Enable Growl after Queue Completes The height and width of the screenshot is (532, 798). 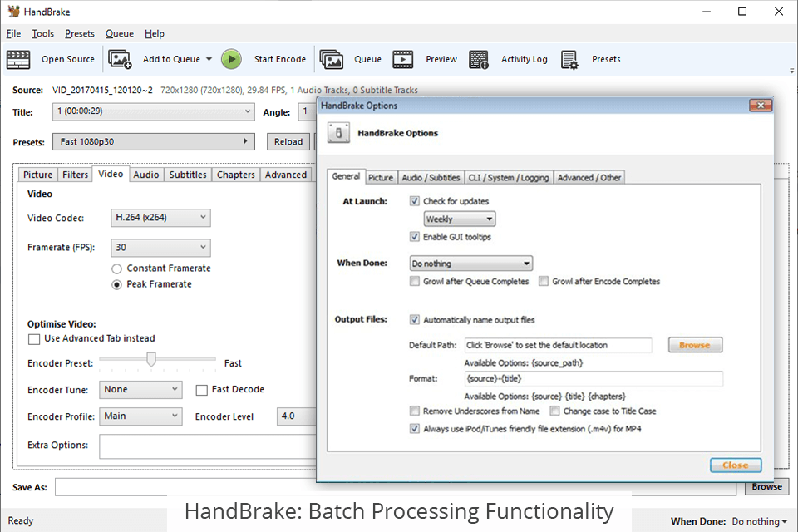(x=415, y=281)
